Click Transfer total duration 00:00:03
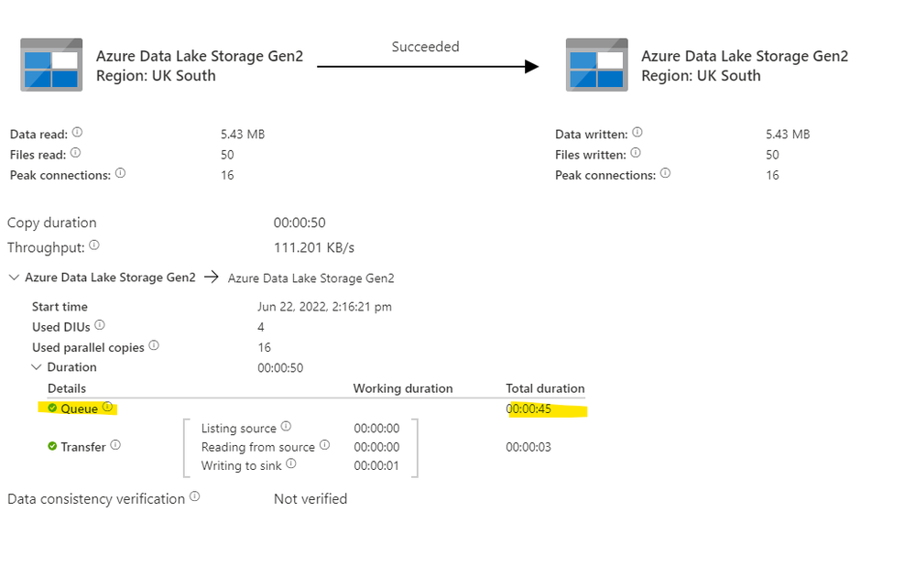Screen dimensions: 915x588 click(x=528, y=448)
